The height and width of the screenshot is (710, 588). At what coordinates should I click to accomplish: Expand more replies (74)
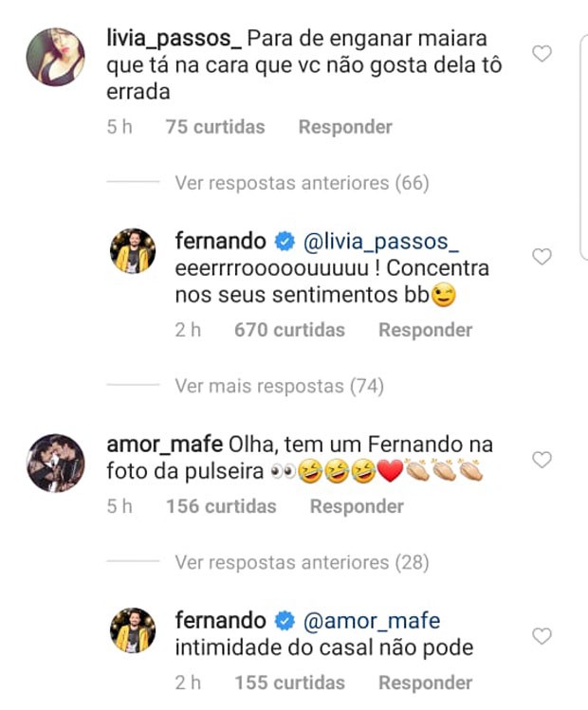pyautogui.click(x=279, y=386)
